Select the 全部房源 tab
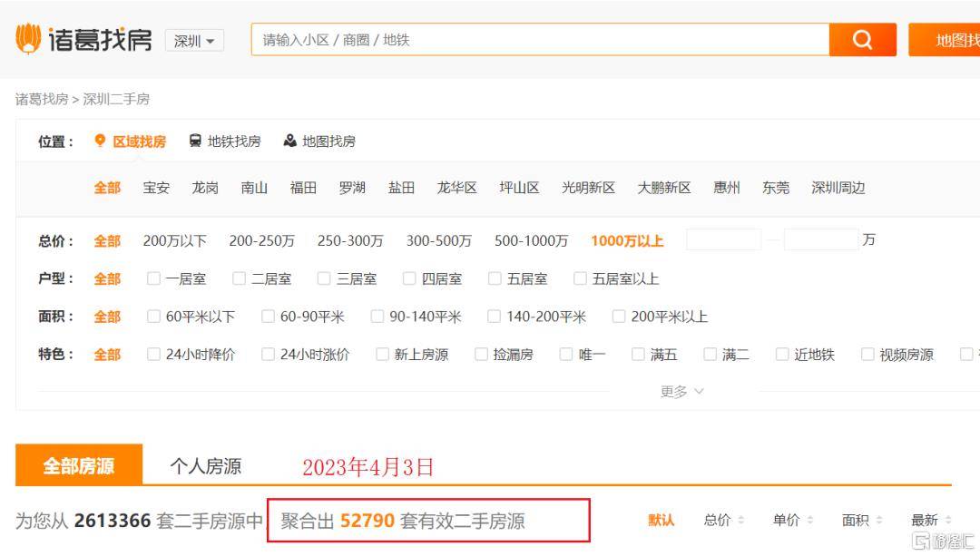980x556 pixels. click(79, 466)
